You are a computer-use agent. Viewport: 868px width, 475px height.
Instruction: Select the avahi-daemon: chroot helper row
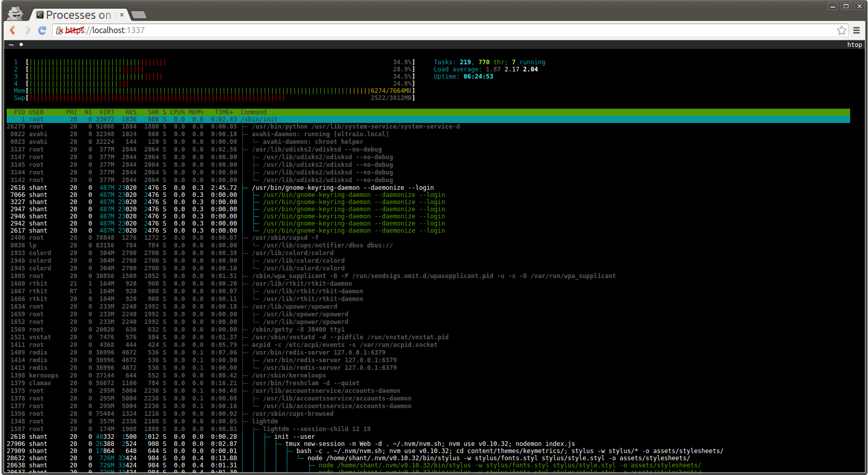pyautogui.click(x=428, y=142)
